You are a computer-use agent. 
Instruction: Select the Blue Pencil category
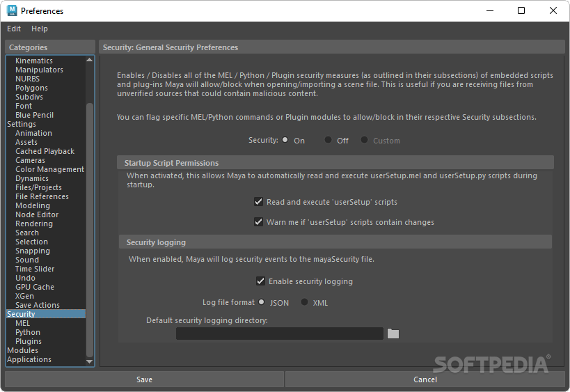coord(35,116)
